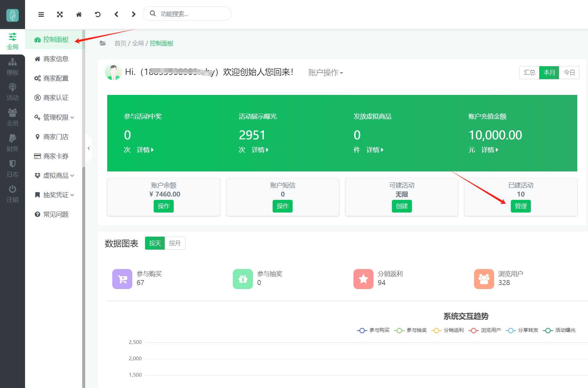The width and height of the screenshot is (588, 388).
Task: Click the green 参与抽奖 gift icon
Action: [243, 279]
